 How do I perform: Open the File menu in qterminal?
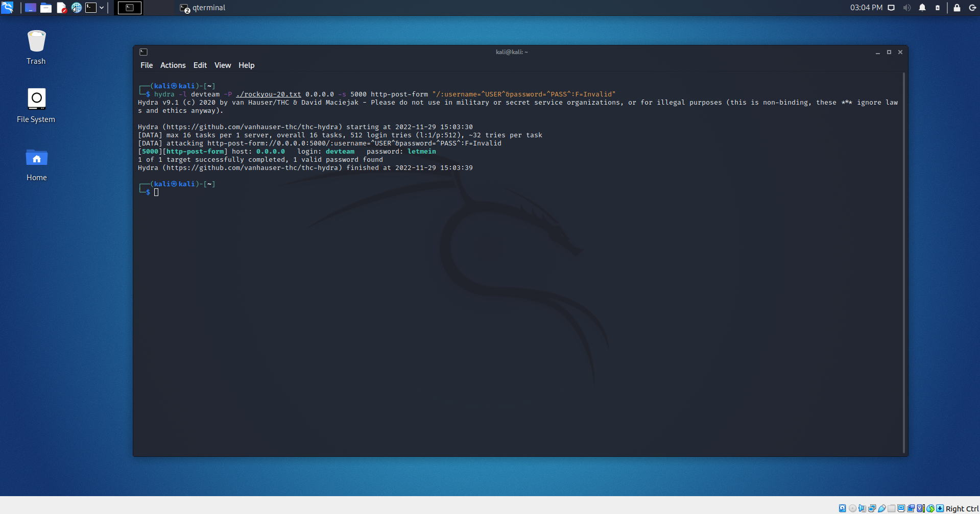coord(147,65)
